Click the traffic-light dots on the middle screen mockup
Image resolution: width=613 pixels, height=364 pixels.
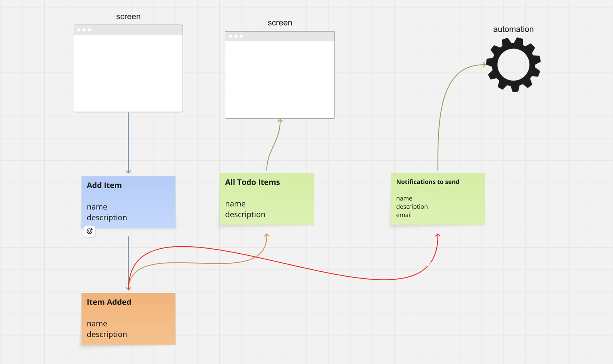(x=235, y=36)
